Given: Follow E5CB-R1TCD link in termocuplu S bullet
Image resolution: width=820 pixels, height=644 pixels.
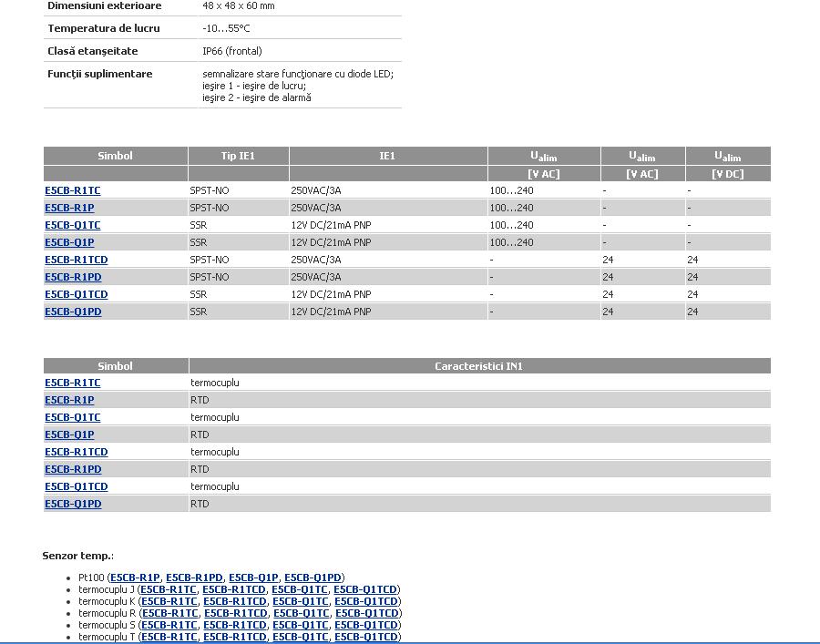Looking at the screenshot, I should tap(235, 625).
